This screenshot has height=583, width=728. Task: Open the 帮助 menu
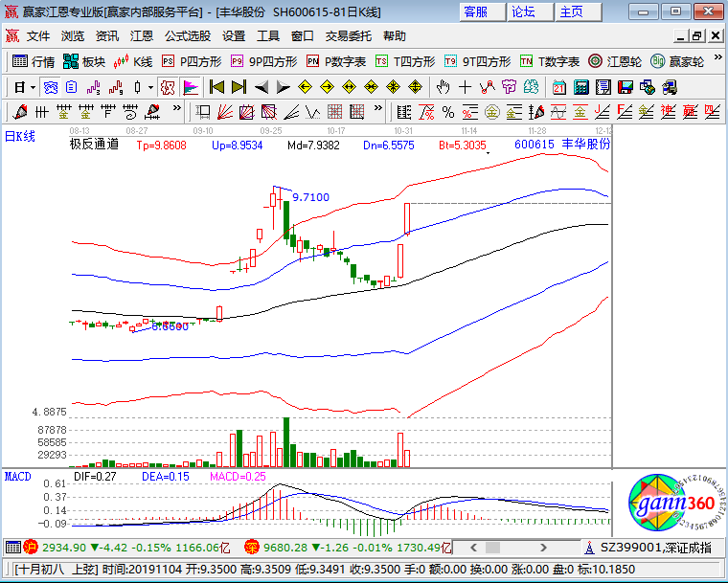[395, 36]
